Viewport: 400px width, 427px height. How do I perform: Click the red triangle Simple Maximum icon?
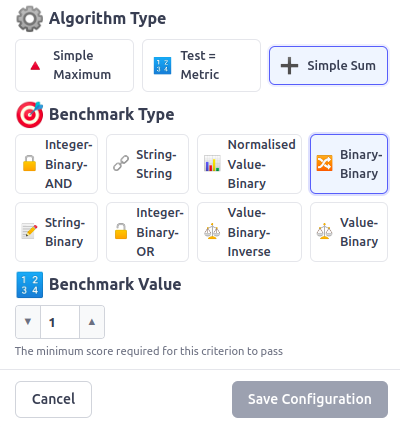click(x=35, y=66)
